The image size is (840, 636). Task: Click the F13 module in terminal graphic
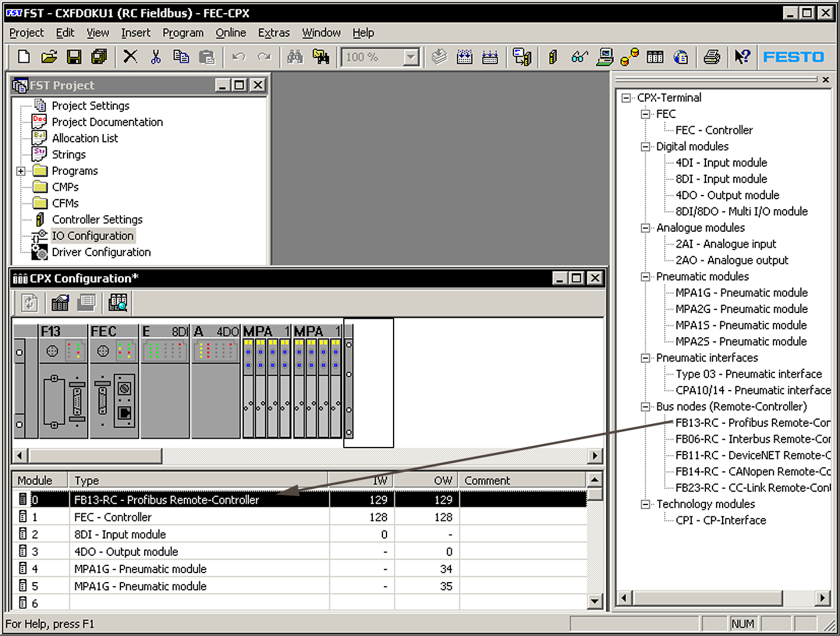pos(63,381)
